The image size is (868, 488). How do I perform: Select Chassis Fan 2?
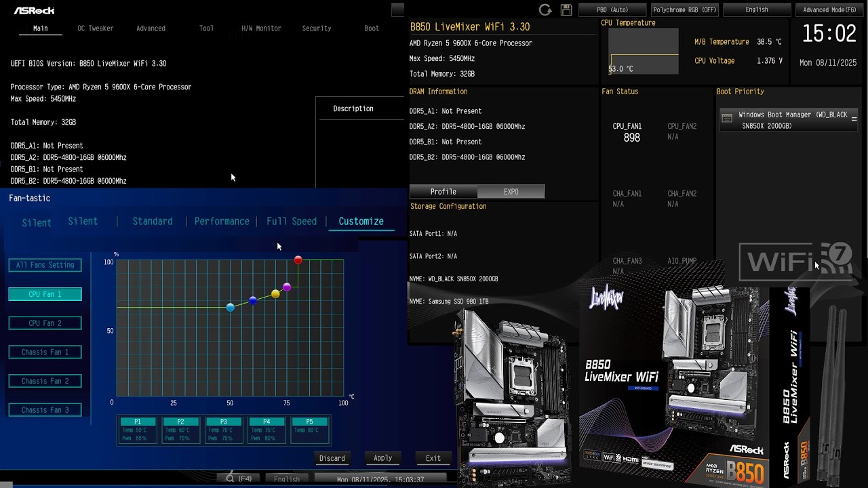(x=45, y=381)
